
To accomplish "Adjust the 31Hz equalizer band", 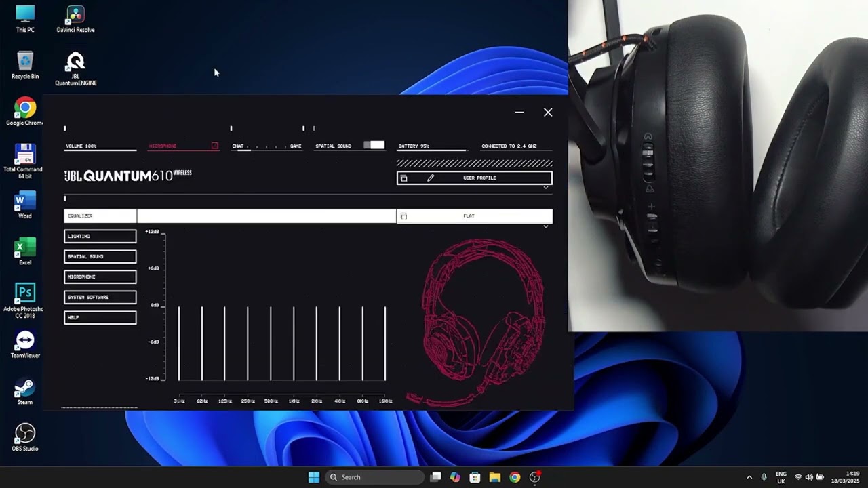I will tap(179, 343).
